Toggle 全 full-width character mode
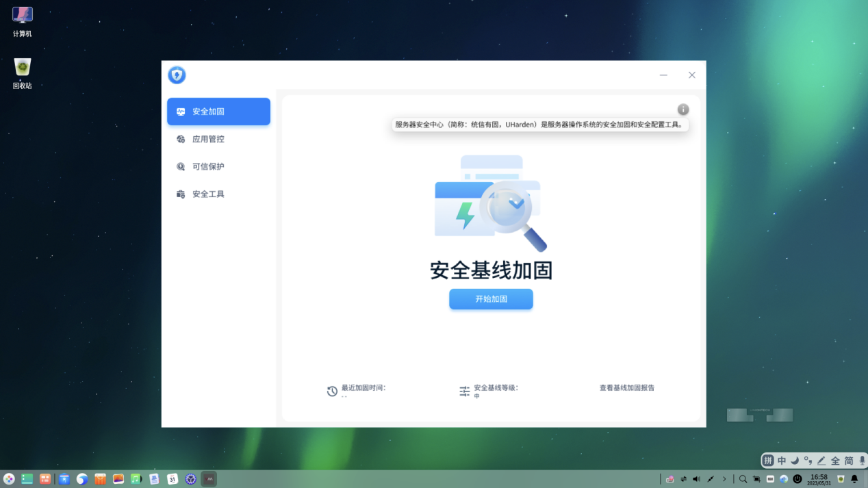 click(835, 461)
